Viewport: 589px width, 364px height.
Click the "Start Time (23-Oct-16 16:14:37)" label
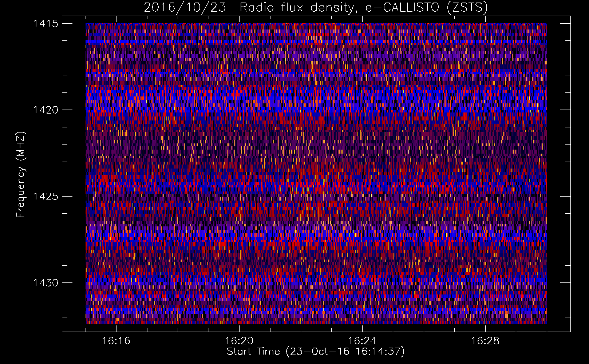click(316, 352)
